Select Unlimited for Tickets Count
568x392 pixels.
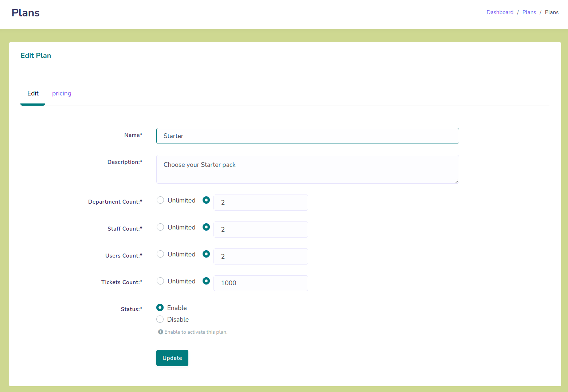(160, 281)
